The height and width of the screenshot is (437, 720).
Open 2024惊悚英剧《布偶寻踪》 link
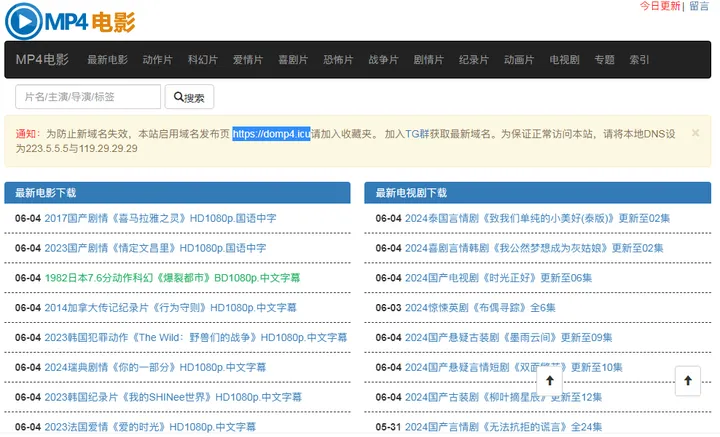click(480, 308)
